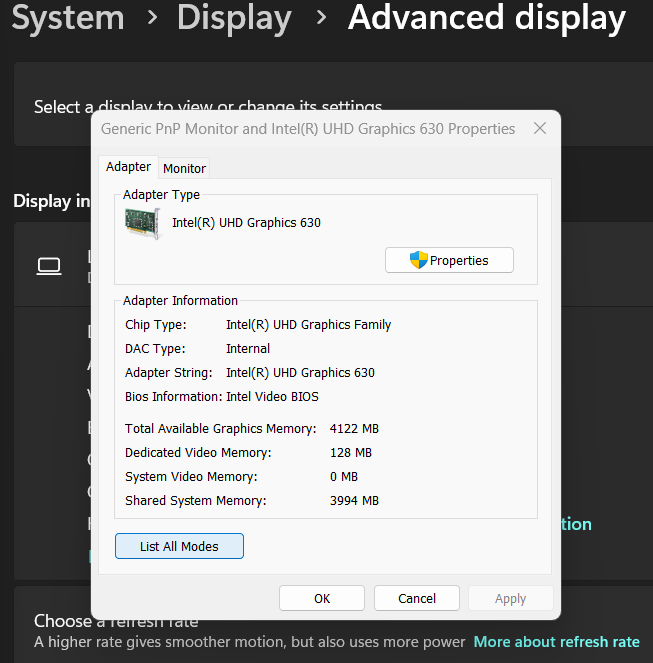Confirm with the OK button
This screenshot has height=663, width=653.
(322, 598)
